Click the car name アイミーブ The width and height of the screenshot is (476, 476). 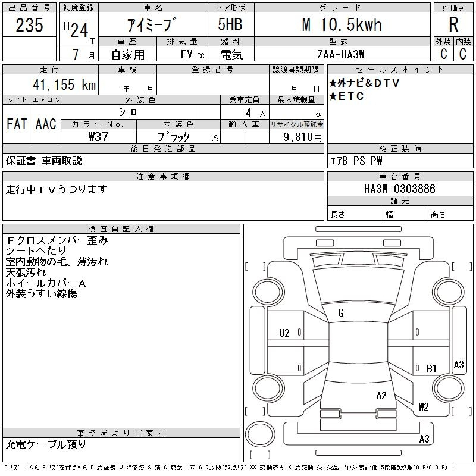[152, 26]
